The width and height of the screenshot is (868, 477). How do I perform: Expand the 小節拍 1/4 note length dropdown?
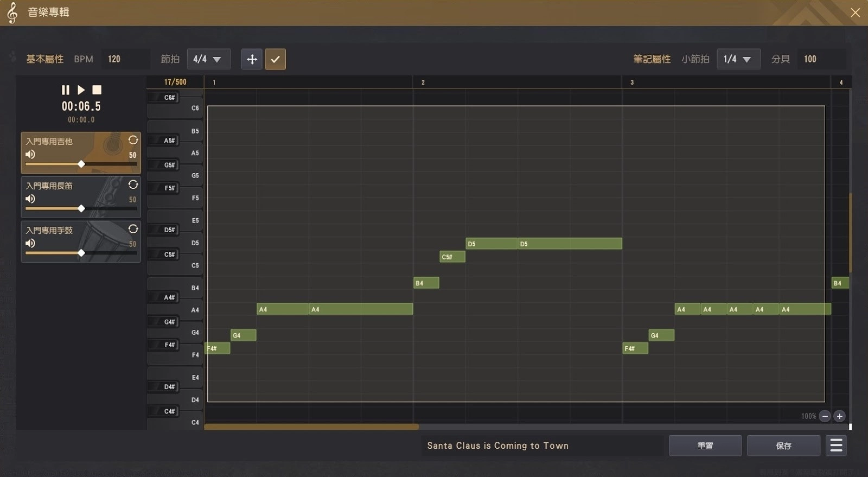coord(738,59)
